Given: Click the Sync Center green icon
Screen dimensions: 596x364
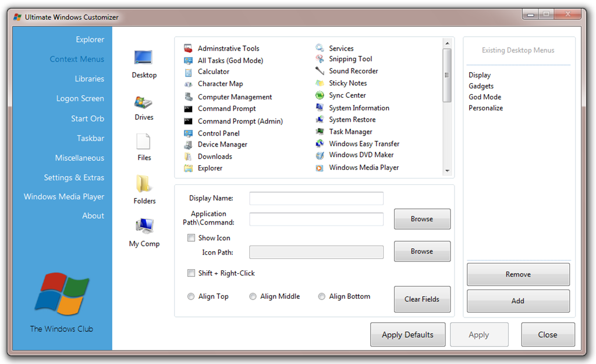Looking at the screenshot, I should pos(320,95).
